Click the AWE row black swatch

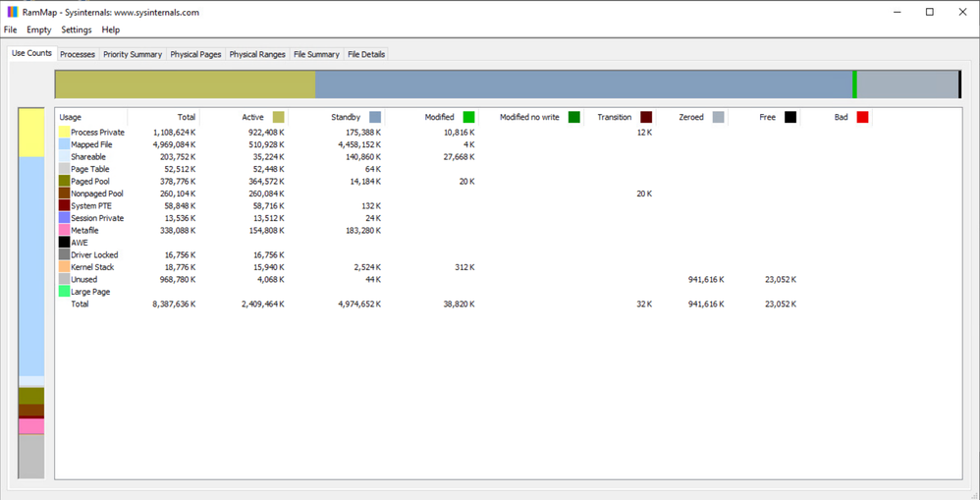click(x=65, y=243)
